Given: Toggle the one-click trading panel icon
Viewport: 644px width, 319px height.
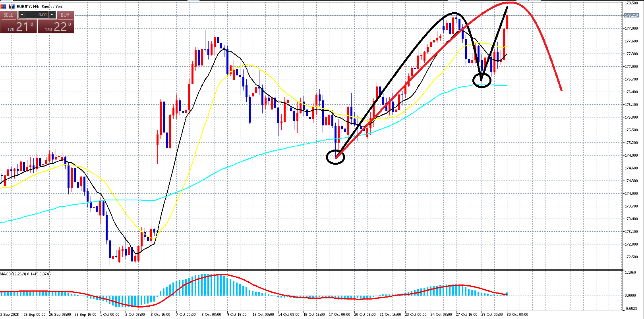Looking at the screenshot, I should (x=11, y=7).
